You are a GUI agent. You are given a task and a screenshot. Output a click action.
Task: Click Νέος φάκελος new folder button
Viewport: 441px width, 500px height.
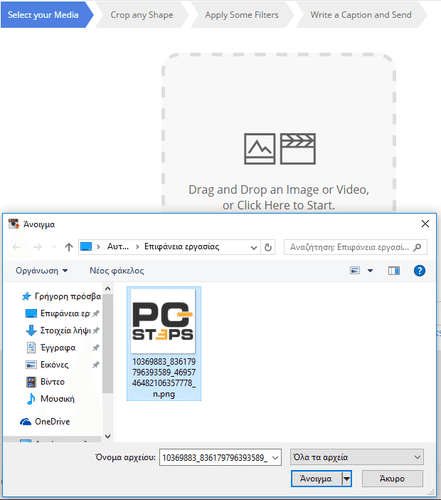coord(117,270)
